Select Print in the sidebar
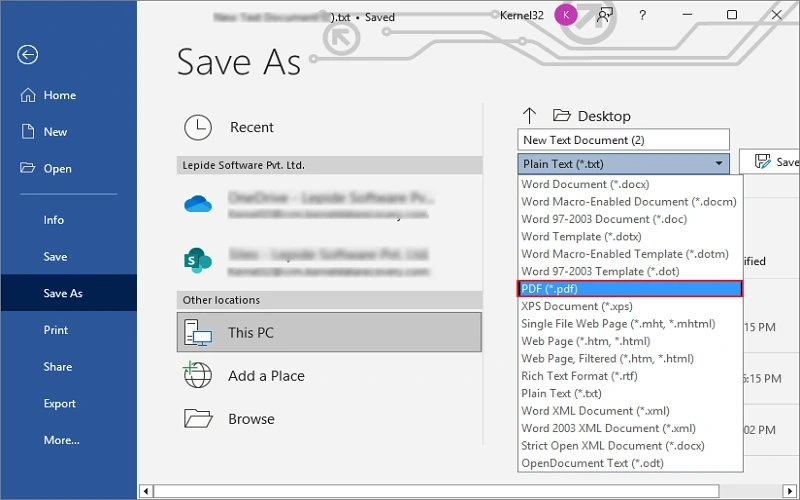The width and height of the screenshot is (800, 500). point(69,330)
